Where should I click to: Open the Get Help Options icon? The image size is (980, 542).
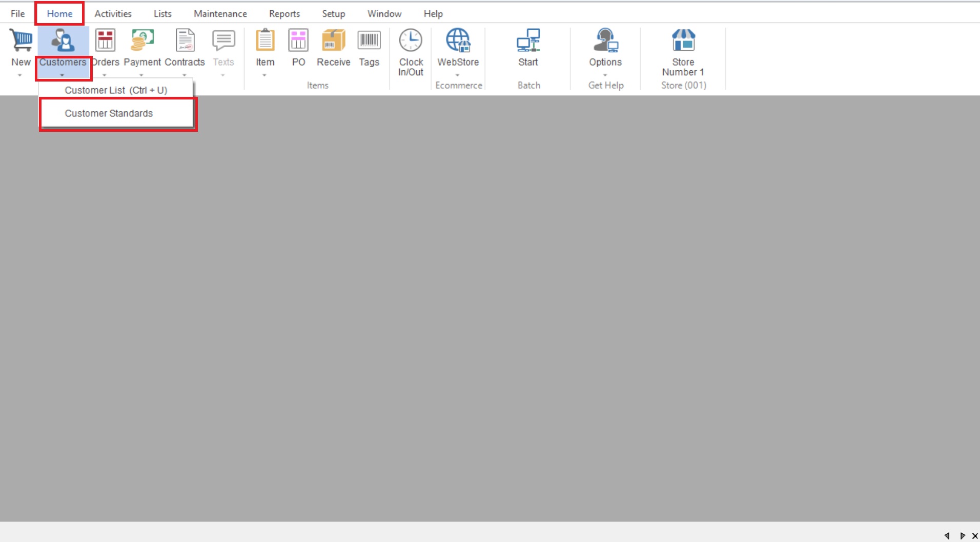tap(605, 40)
